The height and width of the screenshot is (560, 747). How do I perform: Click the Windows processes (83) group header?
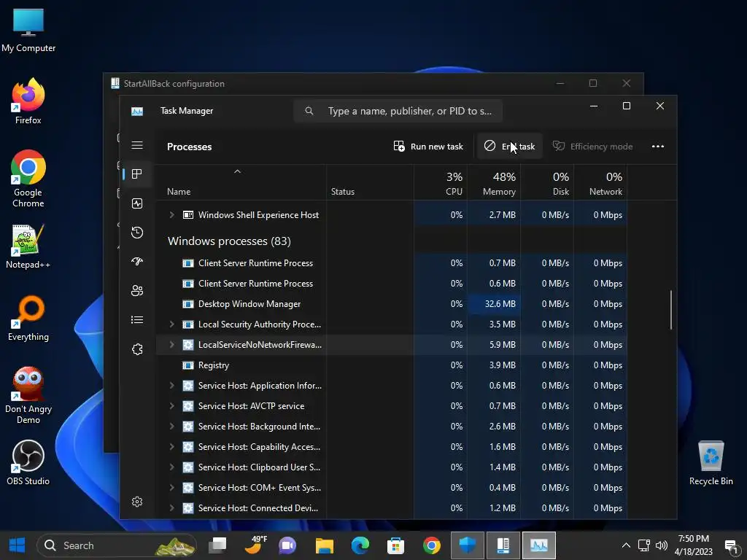[x=229, y=241]
